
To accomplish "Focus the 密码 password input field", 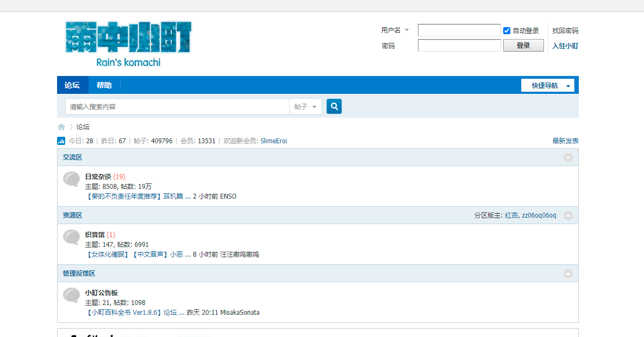I will 459,46.
